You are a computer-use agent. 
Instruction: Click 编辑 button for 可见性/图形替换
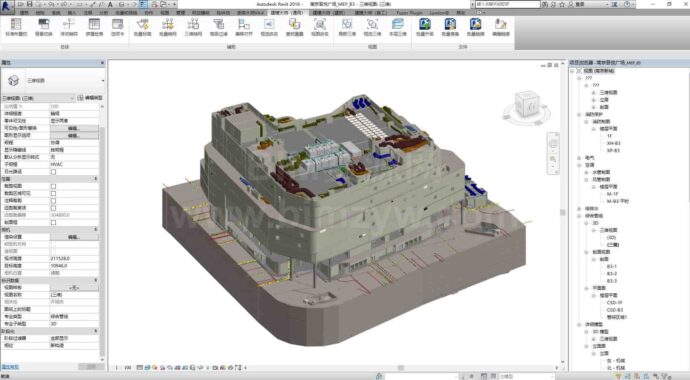(74, 128)
